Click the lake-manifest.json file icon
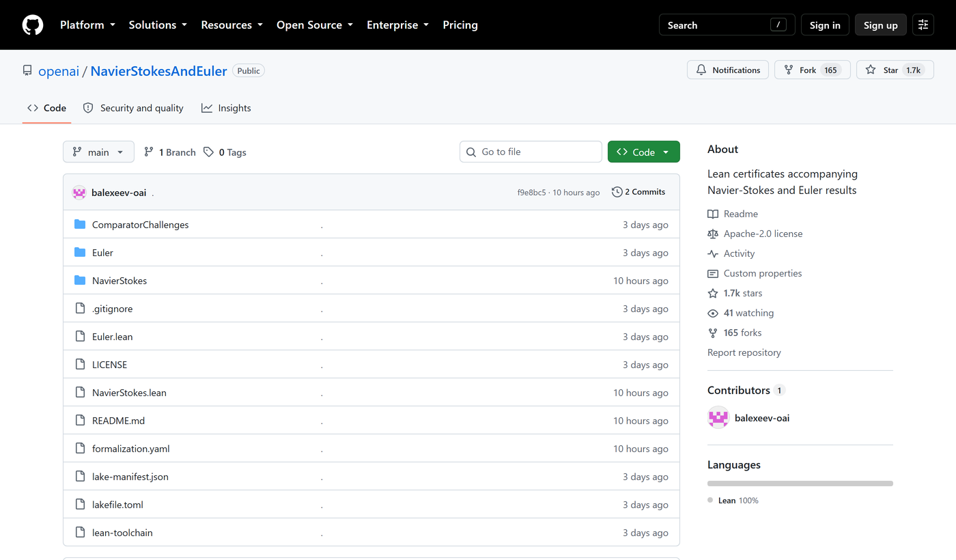 (x=80, y=477)
